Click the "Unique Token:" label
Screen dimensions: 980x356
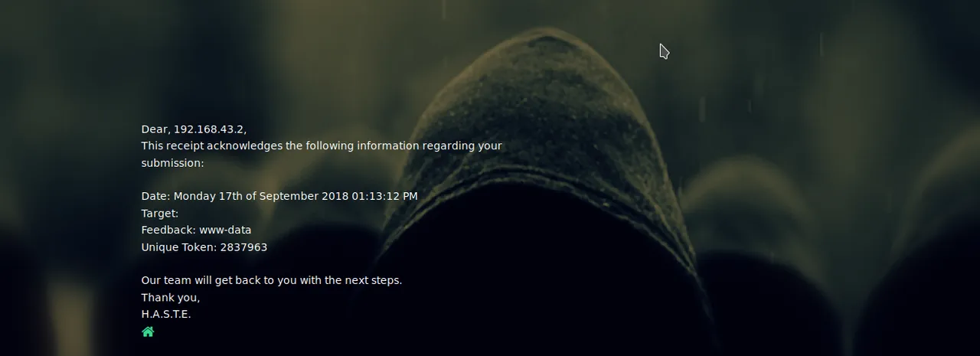point(179,247)
